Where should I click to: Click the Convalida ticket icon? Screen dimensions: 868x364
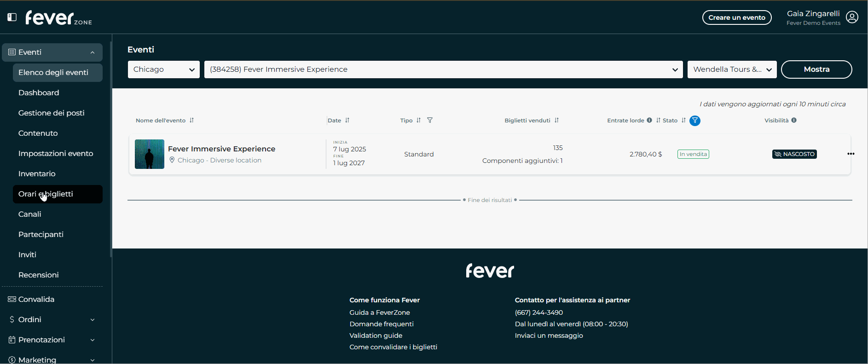(x=12, y=299)
